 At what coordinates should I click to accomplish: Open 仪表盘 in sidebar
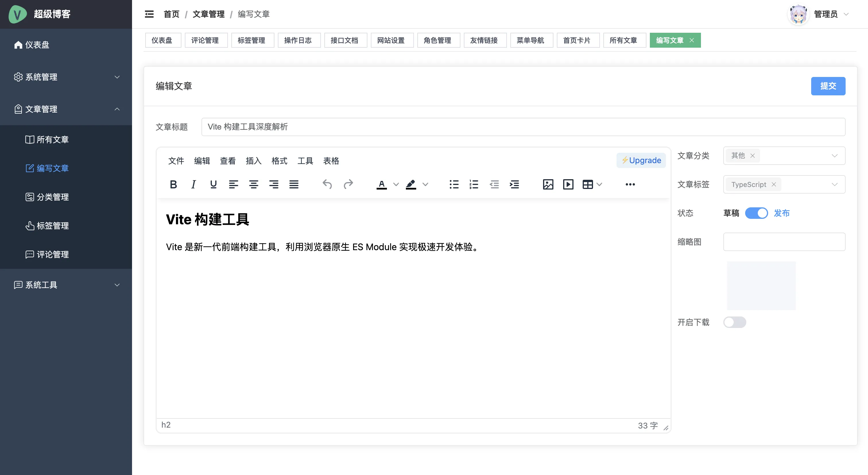click(66, 45)
